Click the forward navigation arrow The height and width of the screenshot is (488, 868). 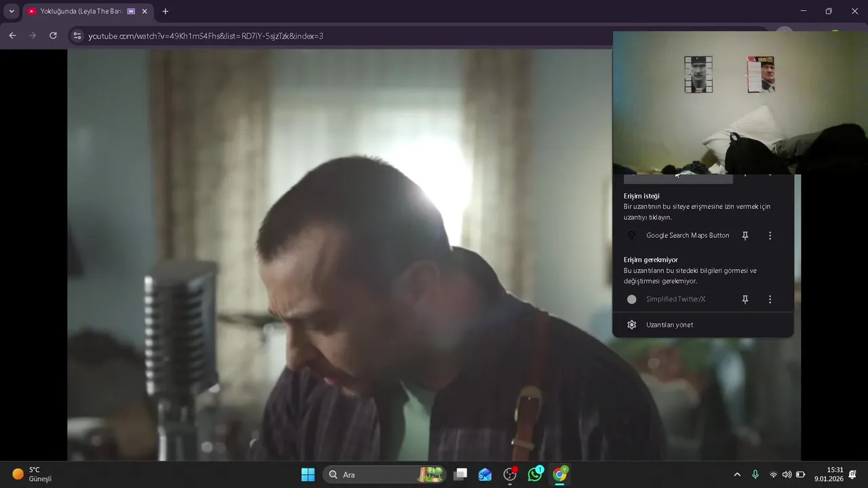pyautogui.click(x=33, y=36)
